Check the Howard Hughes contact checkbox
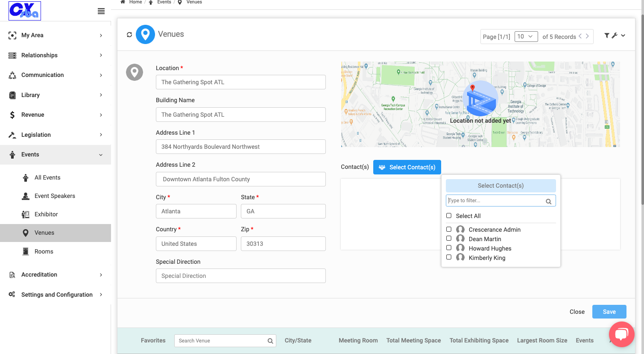This screenshot has height=354, width=644. pyautogui.click(x=449, y=248)
